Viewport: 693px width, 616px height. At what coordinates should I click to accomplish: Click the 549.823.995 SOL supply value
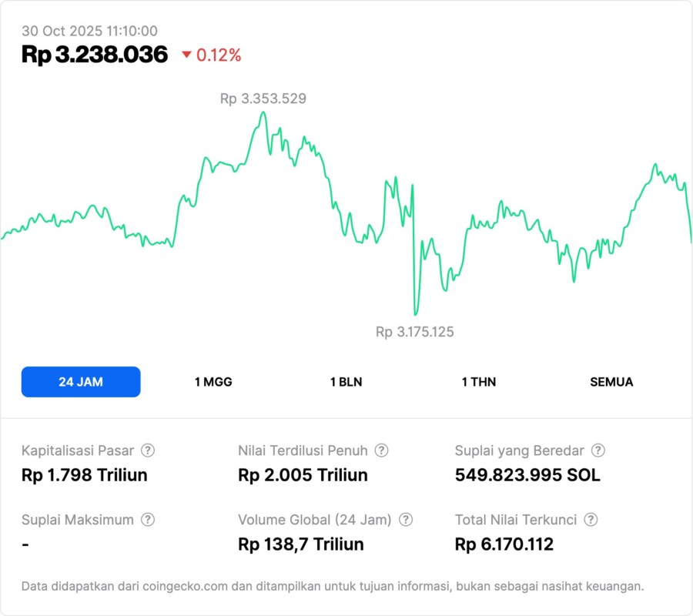pos(527,475)
